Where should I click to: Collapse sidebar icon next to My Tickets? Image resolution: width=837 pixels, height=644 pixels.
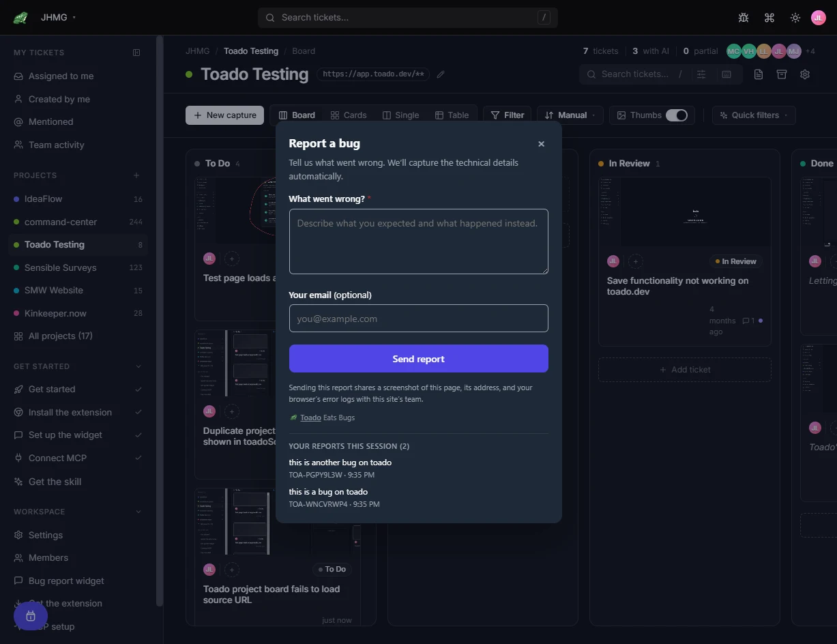tap(136, 53)
